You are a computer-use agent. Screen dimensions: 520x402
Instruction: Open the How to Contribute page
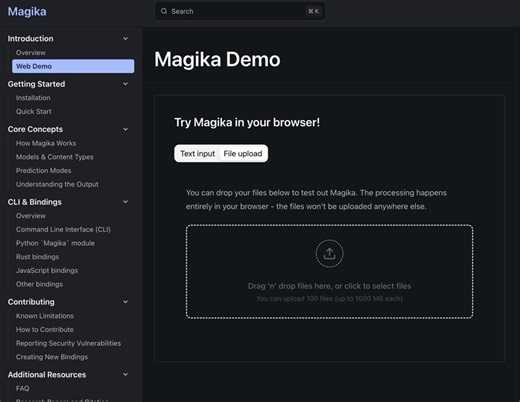[x=45, y=329]
